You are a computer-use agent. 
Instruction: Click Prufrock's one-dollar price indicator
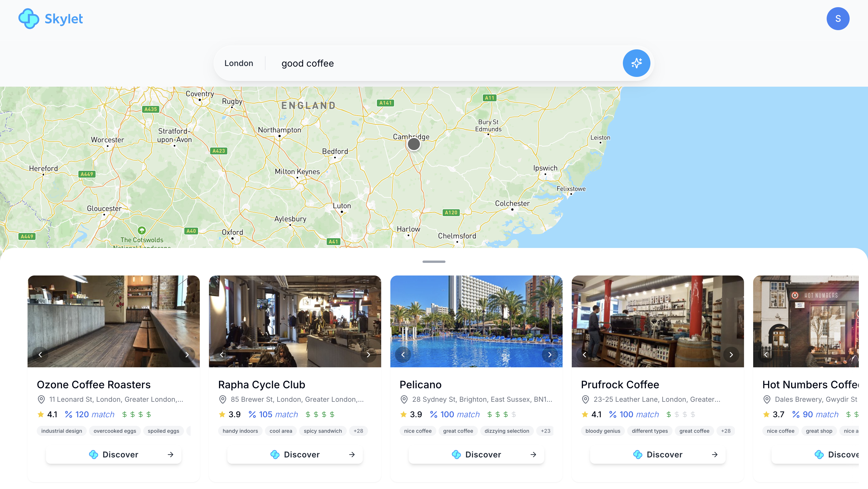point(681,415)
